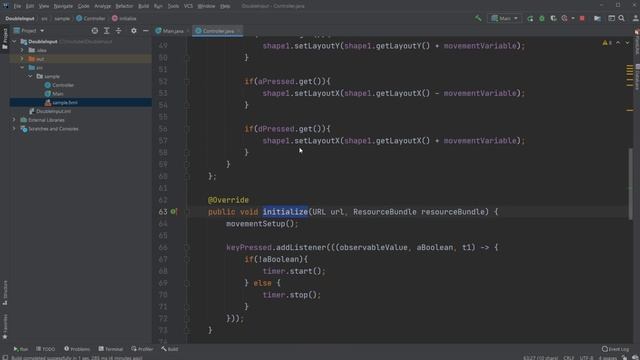Open the Code menu
Image resolution: width=640 pixels, height=360 pixels.
tap(83, 6)
